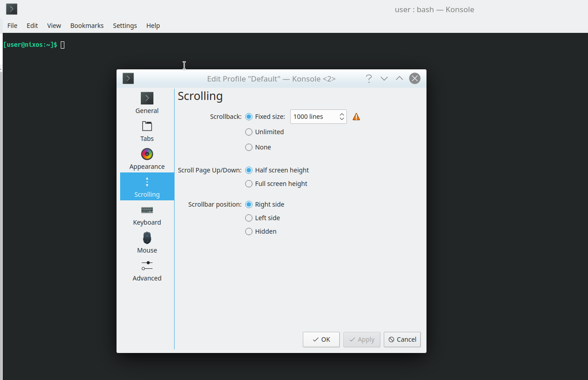Click the terminal prompt in Konsole window
The width and height of the screenshot is (588, 380).
click(30, 45)
